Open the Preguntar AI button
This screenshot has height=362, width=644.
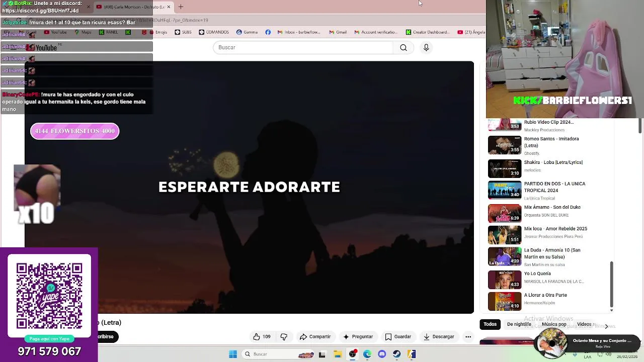click(358, 337)
